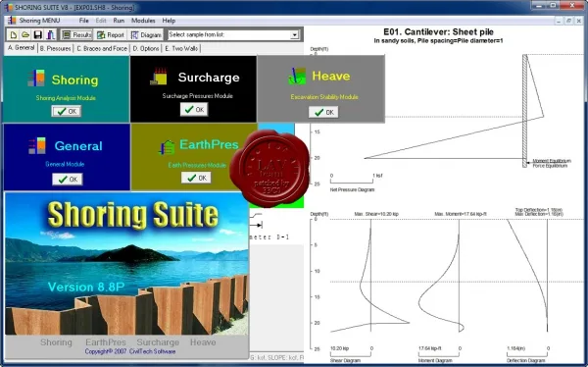Click the Shoring module wall icon
The height and width of the screenshot is (367, 588).
[36, 79]
